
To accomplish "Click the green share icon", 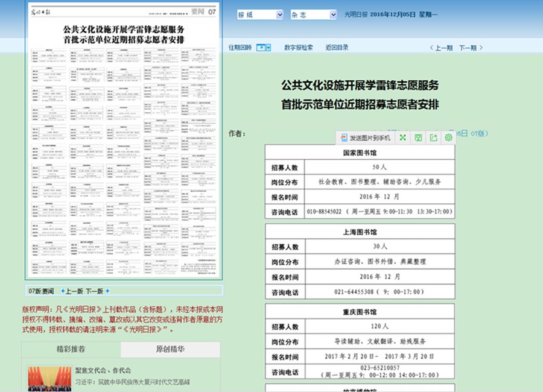I will pyautogui.click(x=433, y=138).
